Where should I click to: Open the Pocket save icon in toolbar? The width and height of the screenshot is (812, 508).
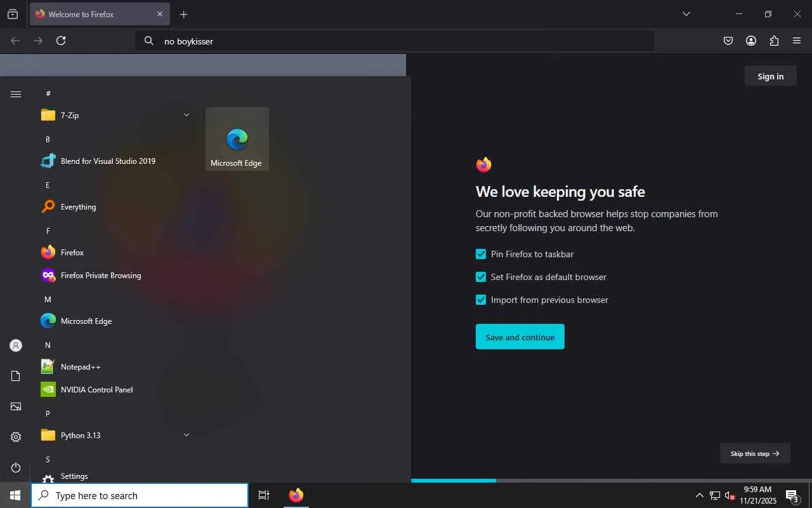coord(728,41)
